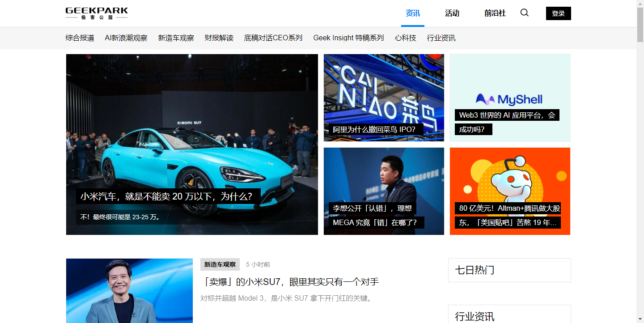
Task: Select the 资讯 nav tab
Action: click(413, 13)
